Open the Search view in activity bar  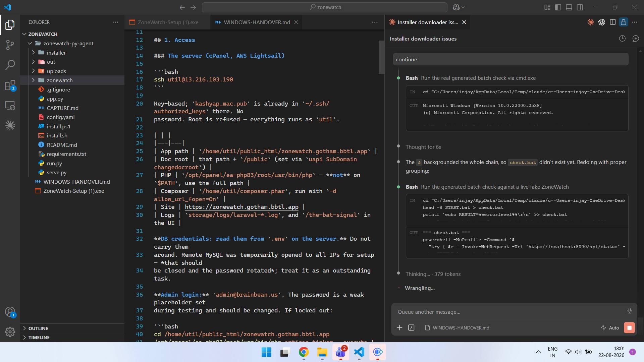(x=10, y=65)
